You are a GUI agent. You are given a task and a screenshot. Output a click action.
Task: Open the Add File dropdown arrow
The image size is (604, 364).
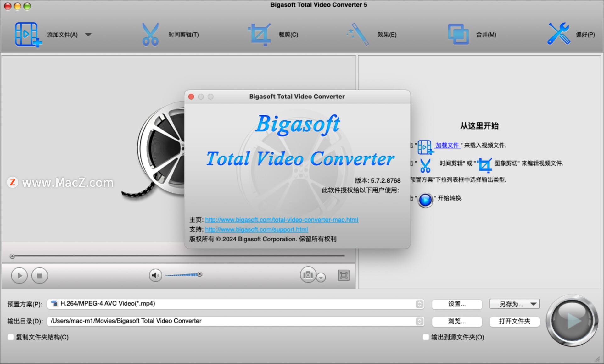coord(88,35)
